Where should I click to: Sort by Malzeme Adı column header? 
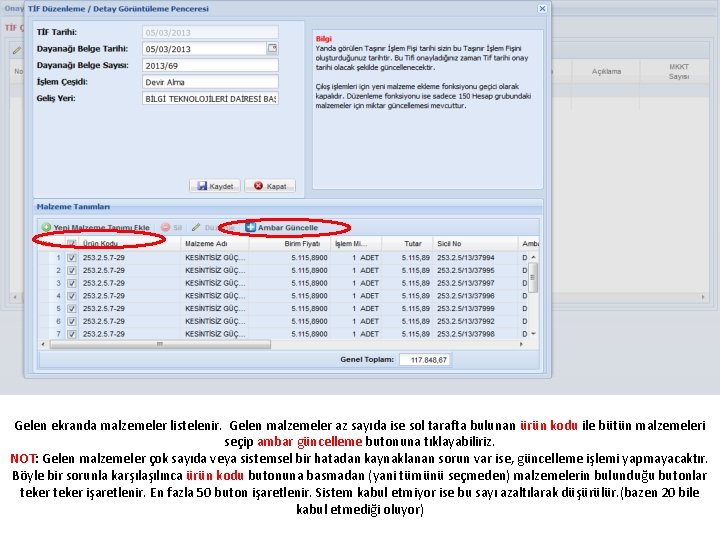coord(215,243)
